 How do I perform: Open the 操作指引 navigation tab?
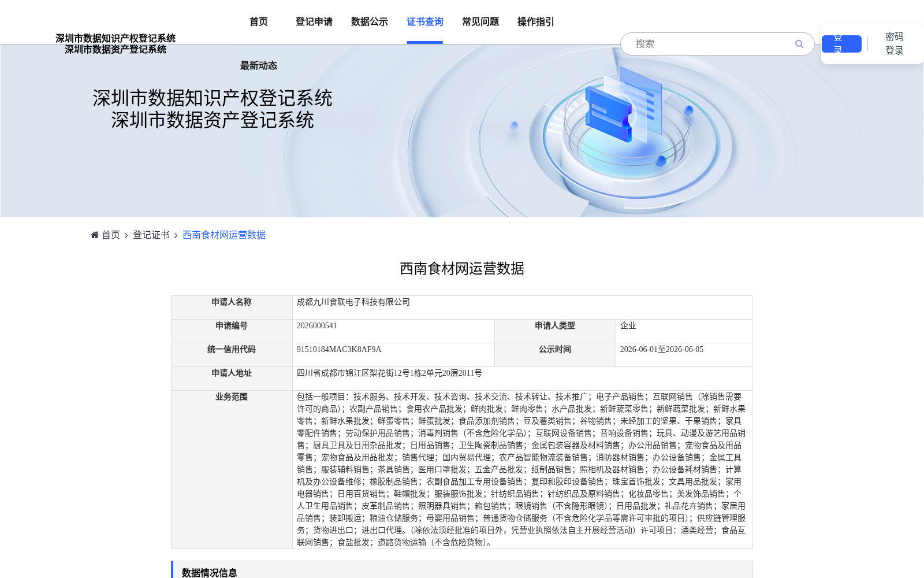[x=536, y=22]
